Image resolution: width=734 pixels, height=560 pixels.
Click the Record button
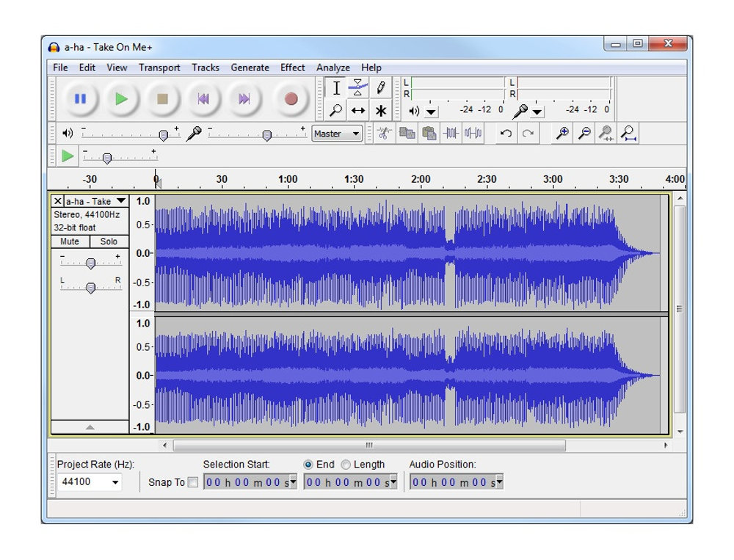coord(291,99)
